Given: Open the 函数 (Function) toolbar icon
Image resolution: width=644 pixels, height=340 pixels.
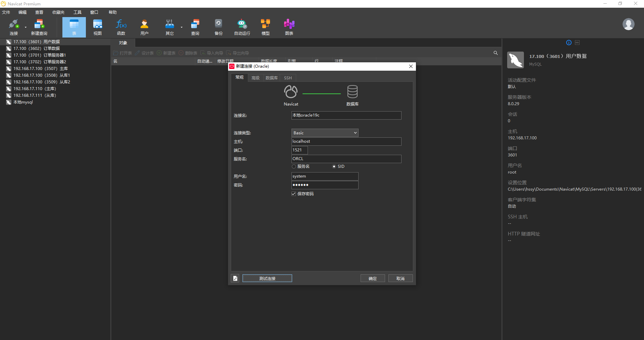Looking at the screenshot, I should pyautogui.click(x=121, y=27).
